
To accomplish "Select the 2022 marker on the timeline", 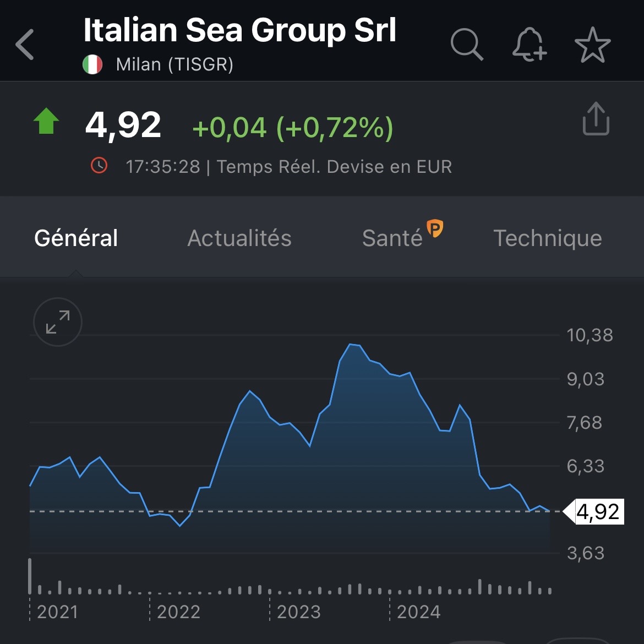I will pos(178,612).
